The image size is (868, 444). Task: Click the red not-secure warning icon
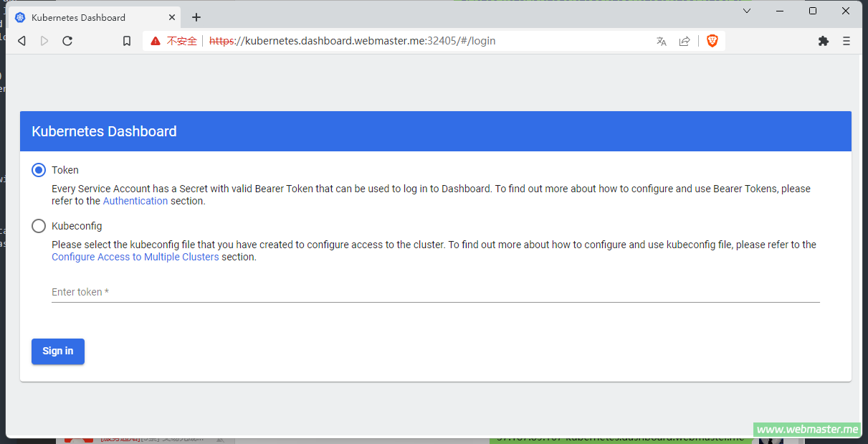click(156, 41)
